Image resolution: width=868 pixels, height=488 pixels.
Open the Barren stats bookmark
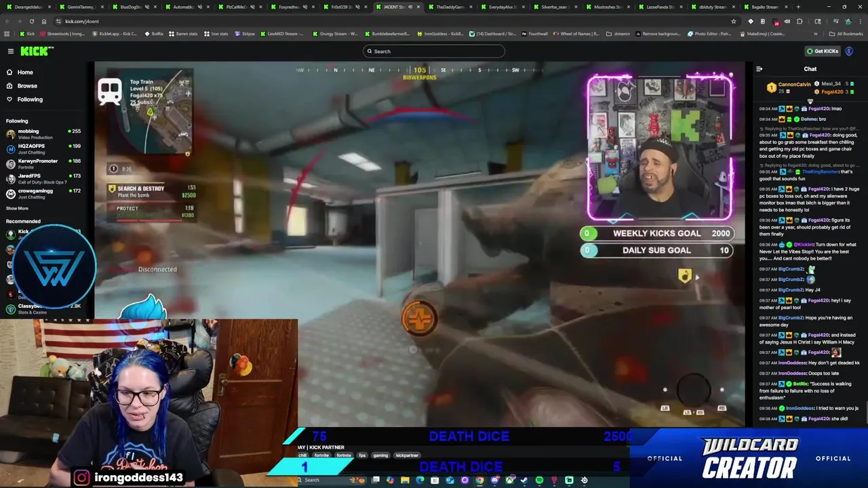183,34
